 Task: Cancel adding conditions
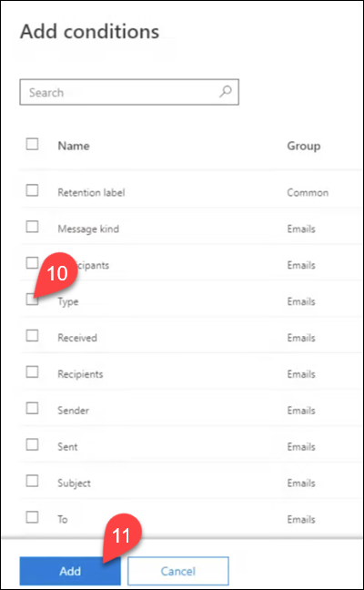178,571
